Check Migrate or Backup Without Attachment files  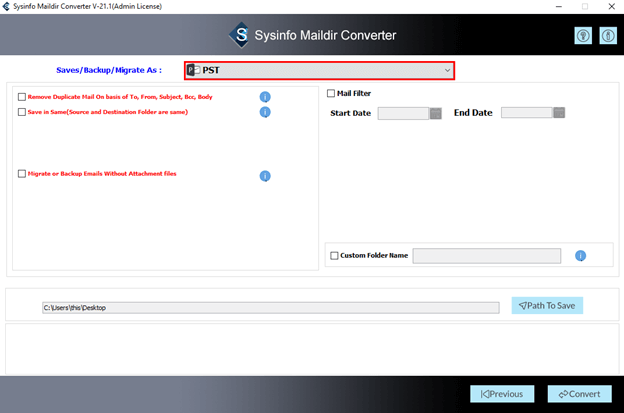click(22, 173)
